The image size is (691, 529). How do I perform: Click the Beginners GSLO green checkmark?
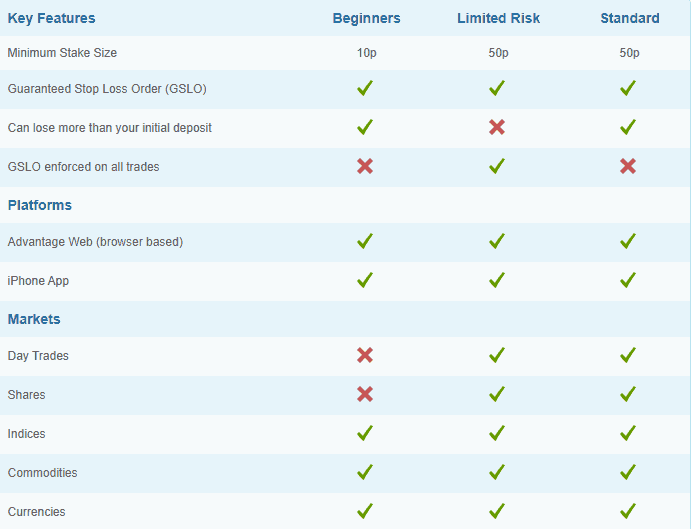(x=365, y=89)
